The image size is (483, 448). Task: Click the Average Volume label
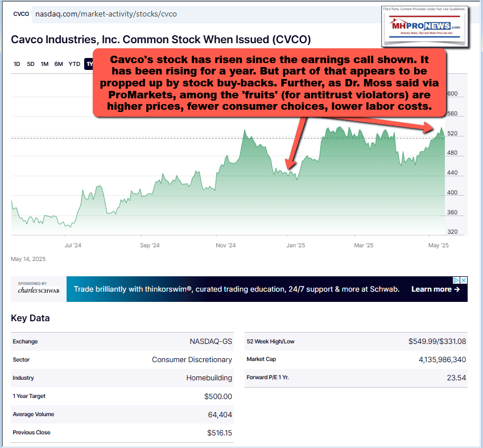click(33, 414)
